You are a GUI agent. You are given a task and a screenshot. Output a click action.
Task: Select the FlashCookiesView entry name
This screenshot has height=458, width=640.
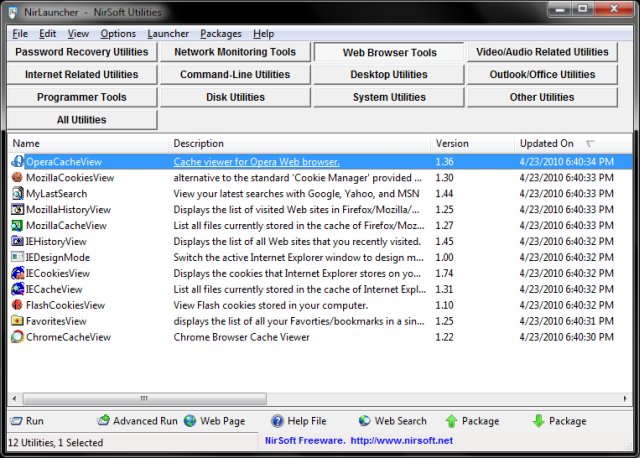point(66,305)
